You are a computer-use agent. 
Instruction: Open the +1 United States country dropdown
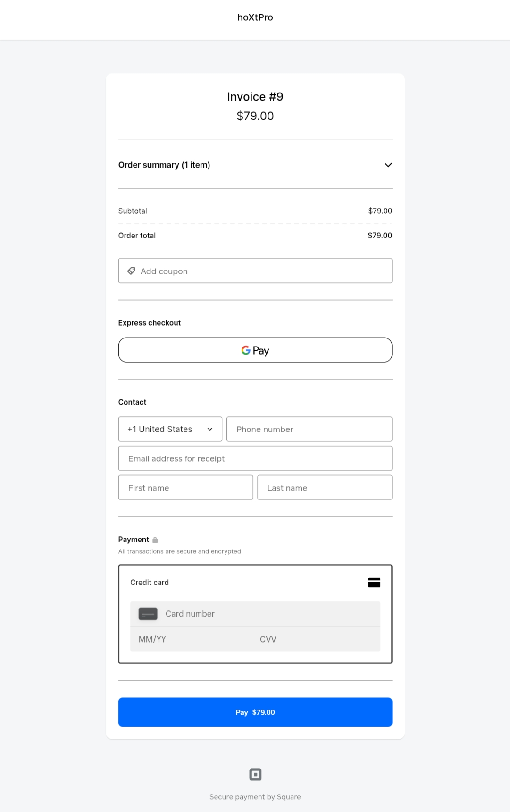pyautogui.click(x=170, y=429)
